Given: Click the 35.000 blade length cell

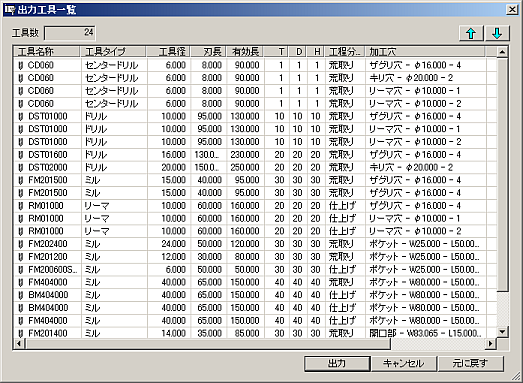Looking at the screenshot, I should (209, 333).
